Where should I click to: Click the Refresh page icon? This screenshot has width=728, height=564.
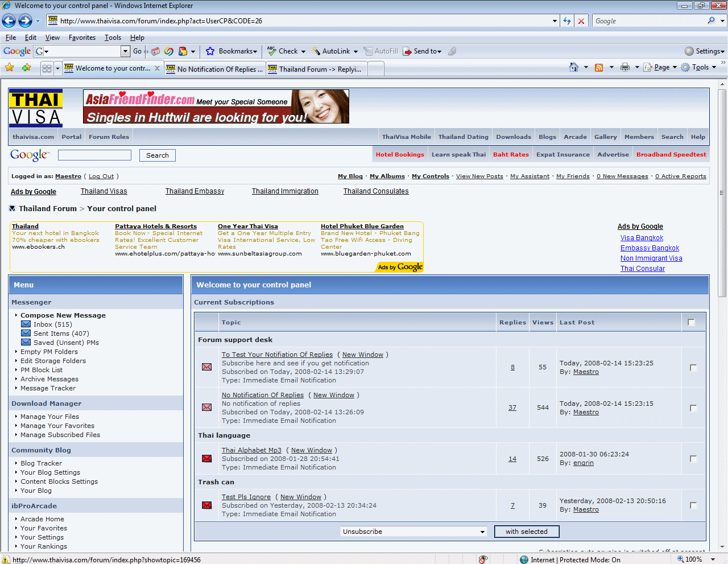pos(567,21)
